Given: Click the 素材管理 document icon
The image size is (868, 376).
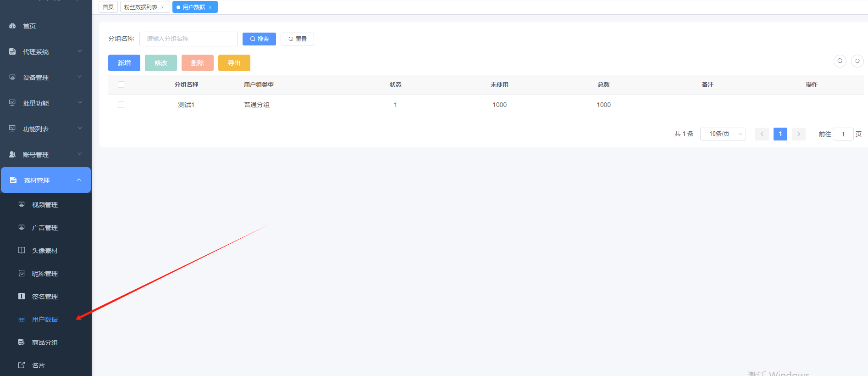Looking at the screenshot, I should (13, 180).
